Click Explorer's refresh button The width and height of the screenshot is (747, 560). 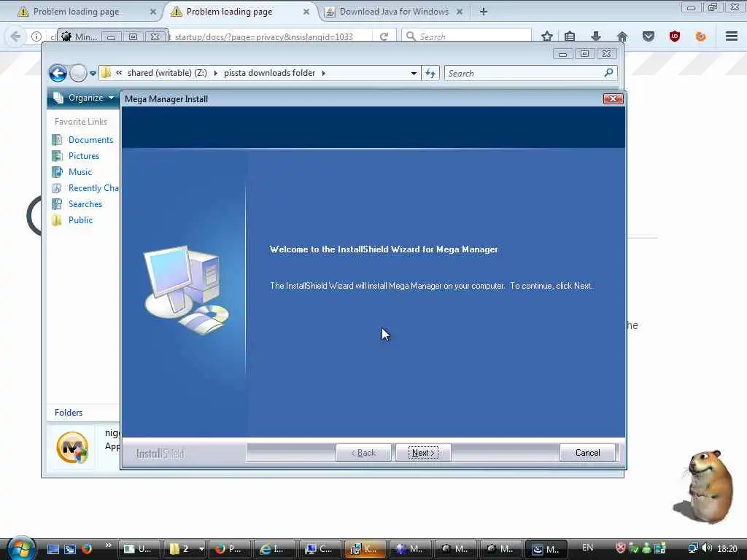coord(430,74)
